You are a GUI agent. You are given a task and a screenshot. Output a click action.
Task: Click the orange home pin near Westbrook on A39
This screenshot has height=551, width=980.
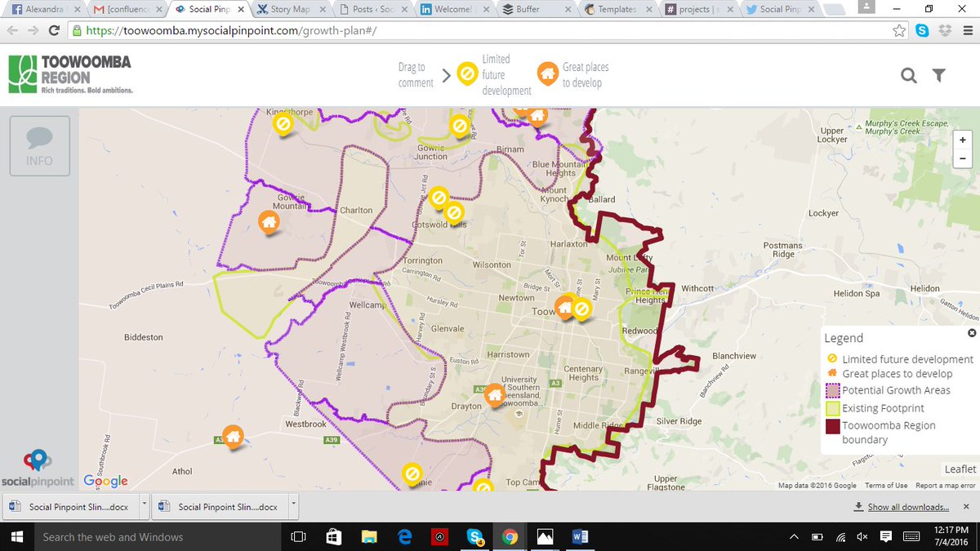click(233, 437)
